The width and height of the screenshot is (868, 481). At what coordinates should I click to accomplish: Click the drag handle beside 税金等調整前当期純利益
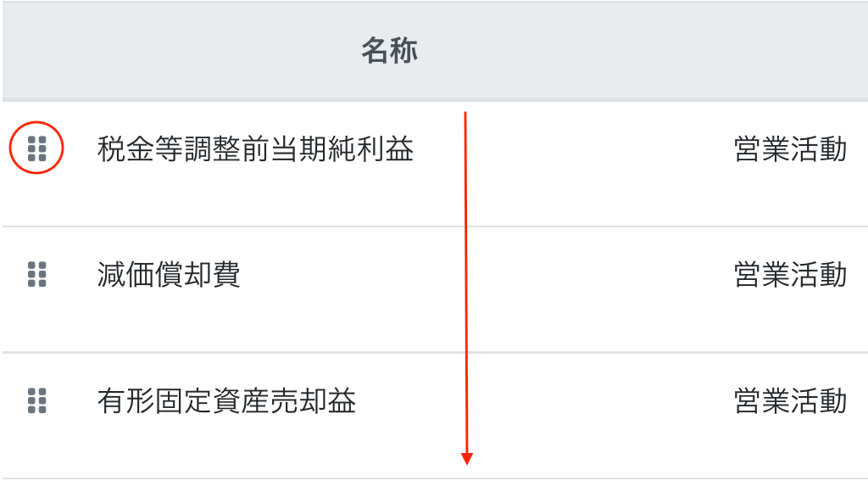point(36,148)
